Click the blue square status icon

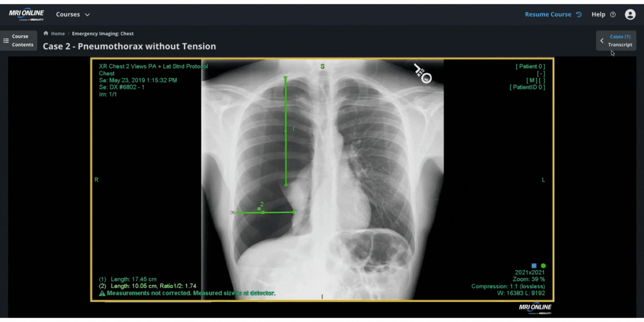[x=534, y=266]
